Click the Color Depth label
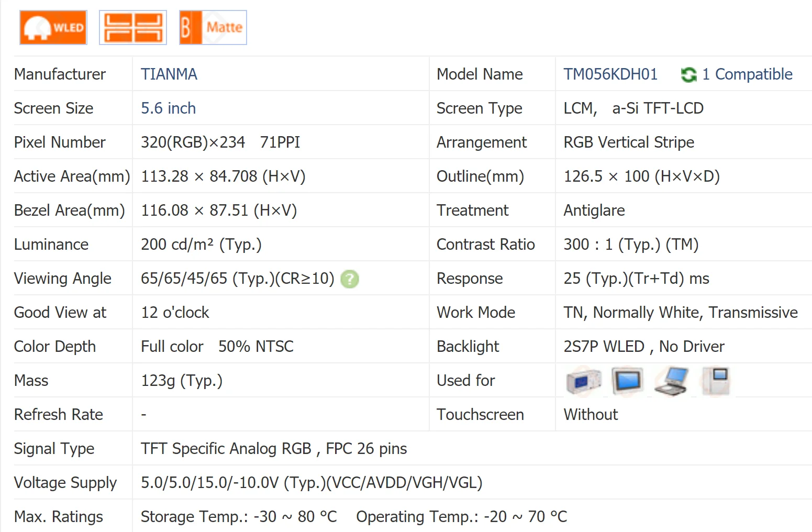 (x=55, y=347)
